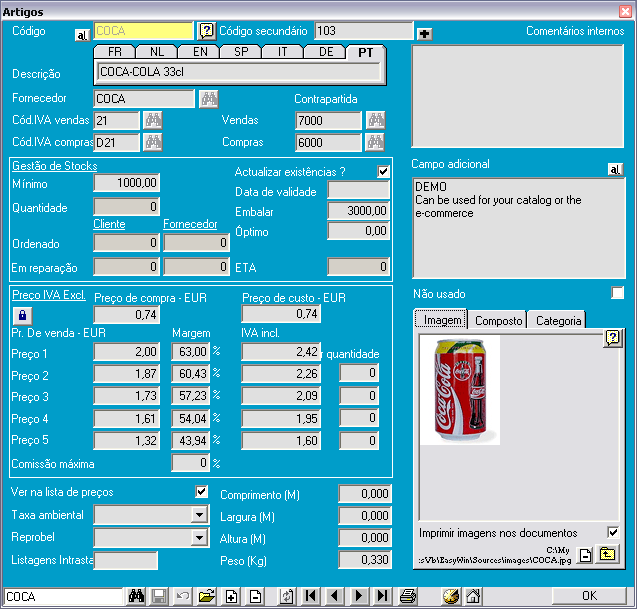Open the Taxa ambiental dropdown

click(x=199, y=515)
